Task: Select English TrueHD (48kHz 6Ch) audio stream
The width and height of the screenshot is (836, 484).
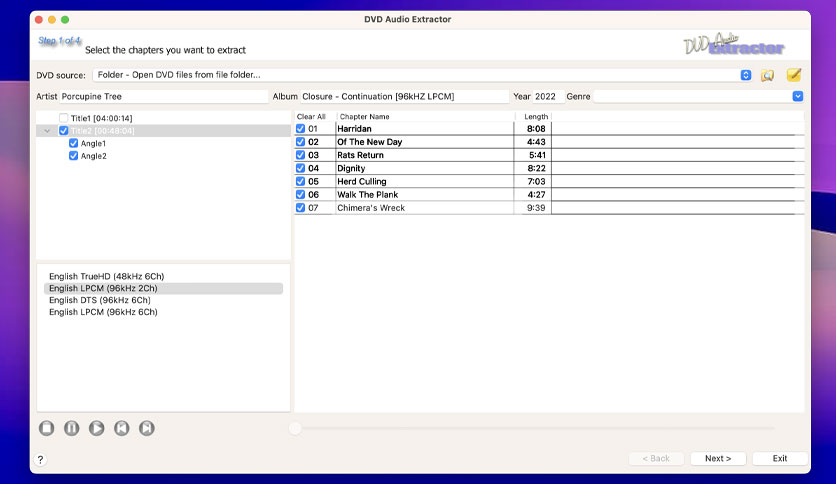Action: click(x=163, y=276)
